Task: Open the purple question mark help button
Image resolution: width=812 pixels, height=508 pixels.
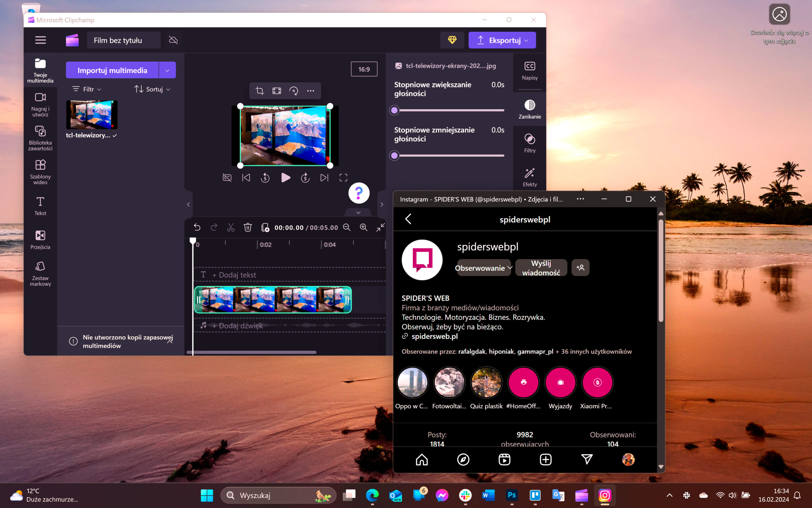Action: [359, 193]
